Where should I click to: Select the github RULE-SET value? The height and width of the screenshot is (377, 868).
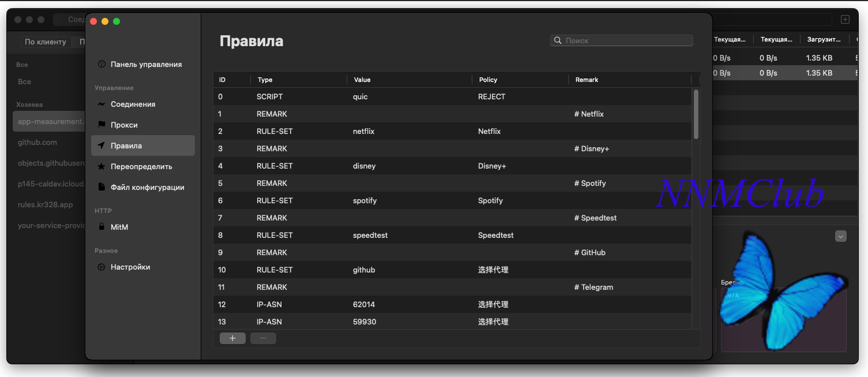coord(364,270)
